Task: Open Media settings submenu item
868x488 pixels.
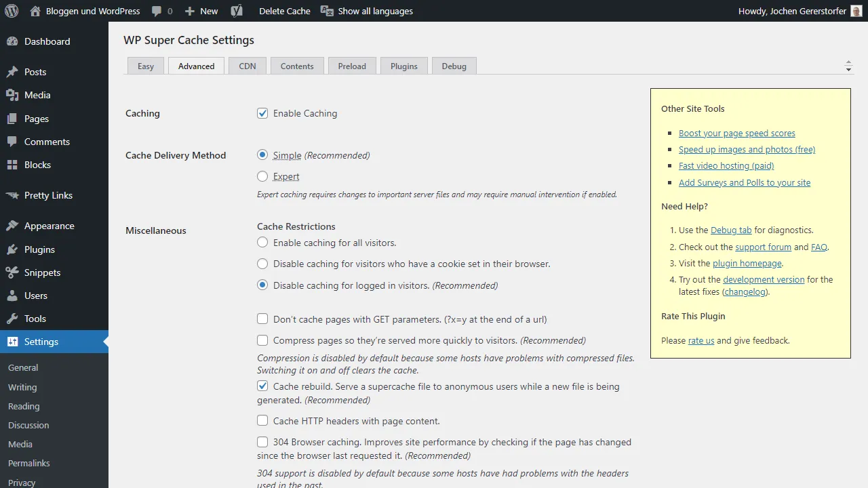Action: 20,444
